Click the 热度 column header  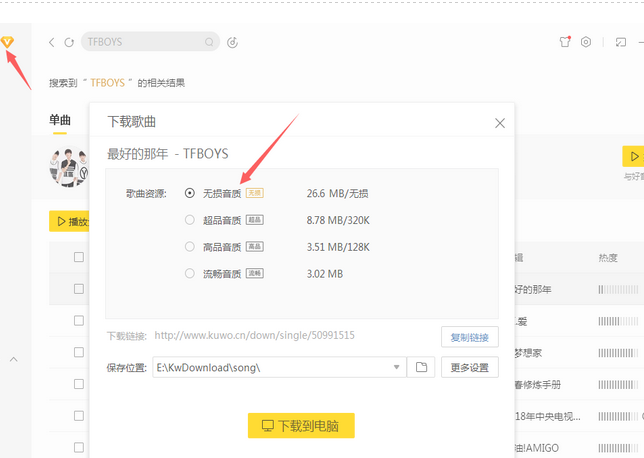pyautogui.click(x=608, y=258)
